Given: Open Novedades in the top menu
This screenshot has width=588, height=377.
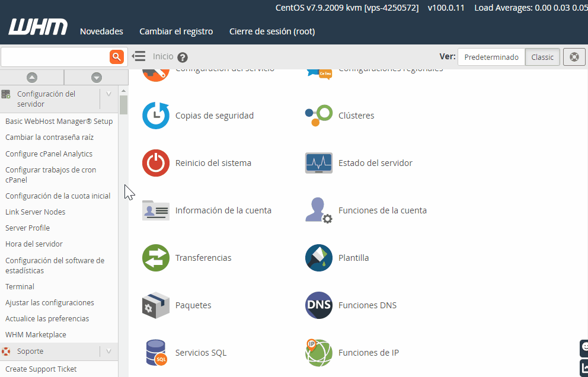Looking at the screenshot, I should tap(101, 31).
